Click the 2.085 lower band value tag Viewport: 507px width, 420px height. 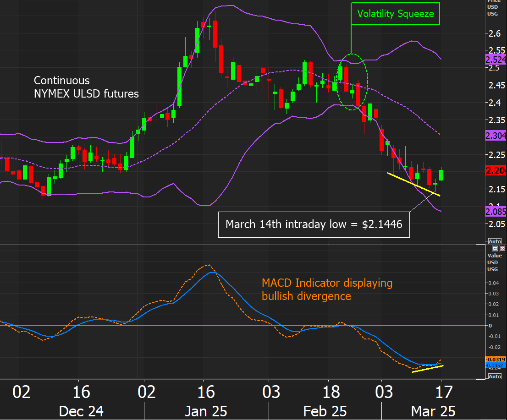(496, 212)
